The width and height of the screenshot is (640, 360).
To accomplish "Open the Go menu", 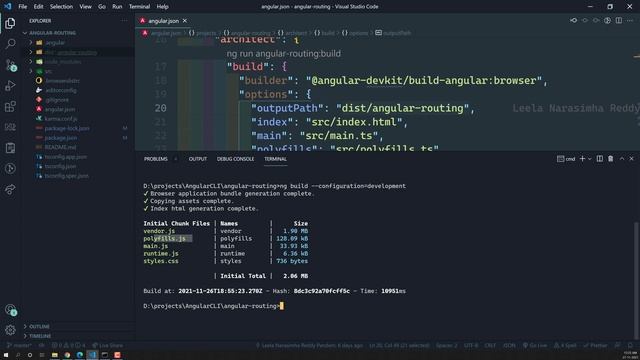I will [x=102, y=7].
